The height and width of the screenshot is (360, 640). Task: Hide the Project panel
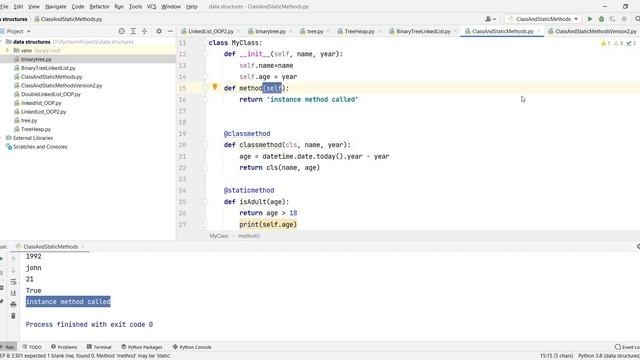[170, 31]
